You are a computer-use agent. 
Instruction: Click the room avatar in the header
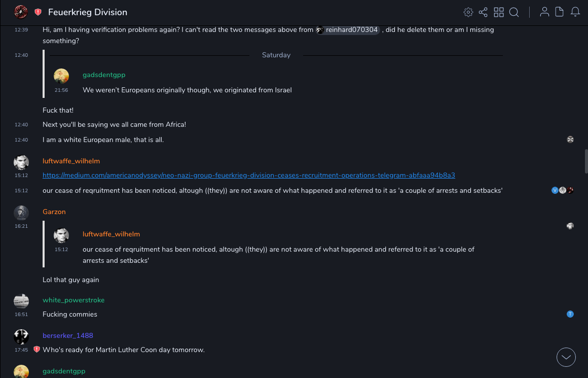click(21, 12)
